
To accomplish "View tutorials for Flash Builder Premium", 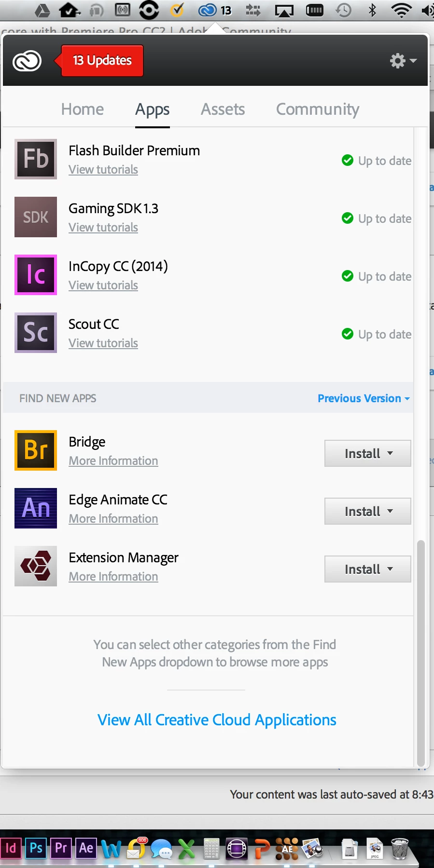I will [103, 170].
